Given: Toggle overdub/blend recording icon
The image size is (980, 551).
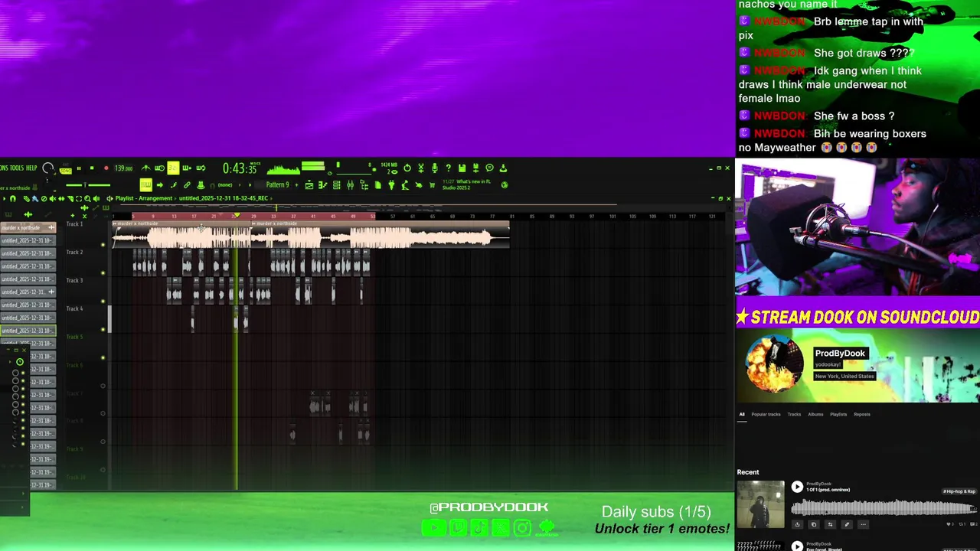Looking at the screenshot, I should [186, 168].
